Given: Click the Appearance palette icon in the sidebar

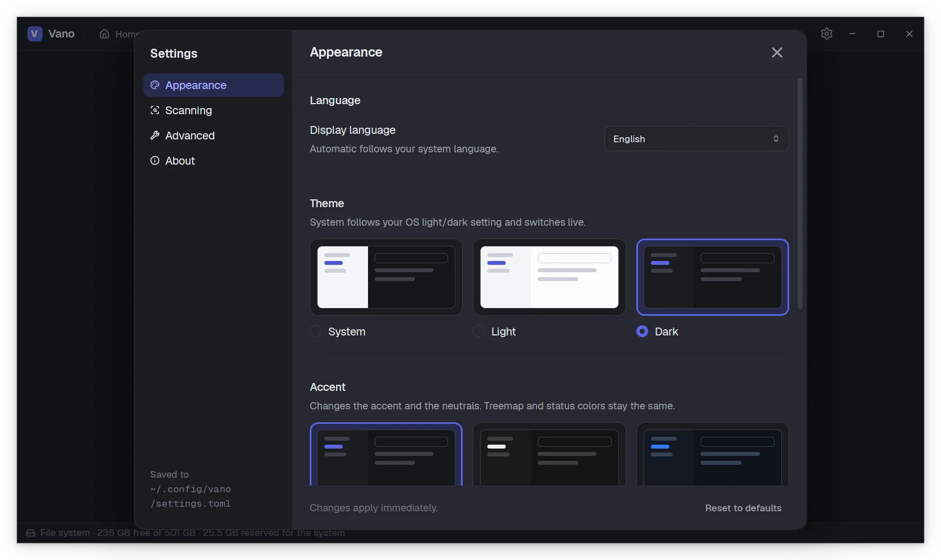Looking at the screenshot, I should pos(155,85).
